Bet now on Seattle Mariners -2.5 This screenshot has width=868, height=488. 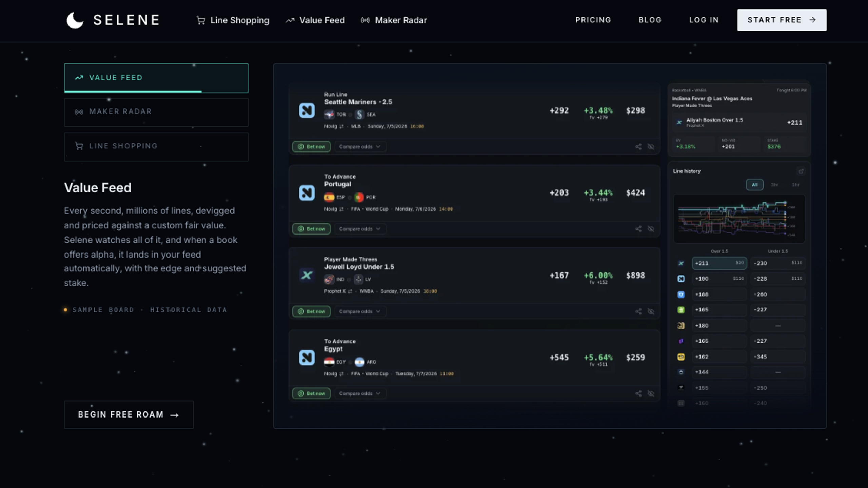click(311, 147)
